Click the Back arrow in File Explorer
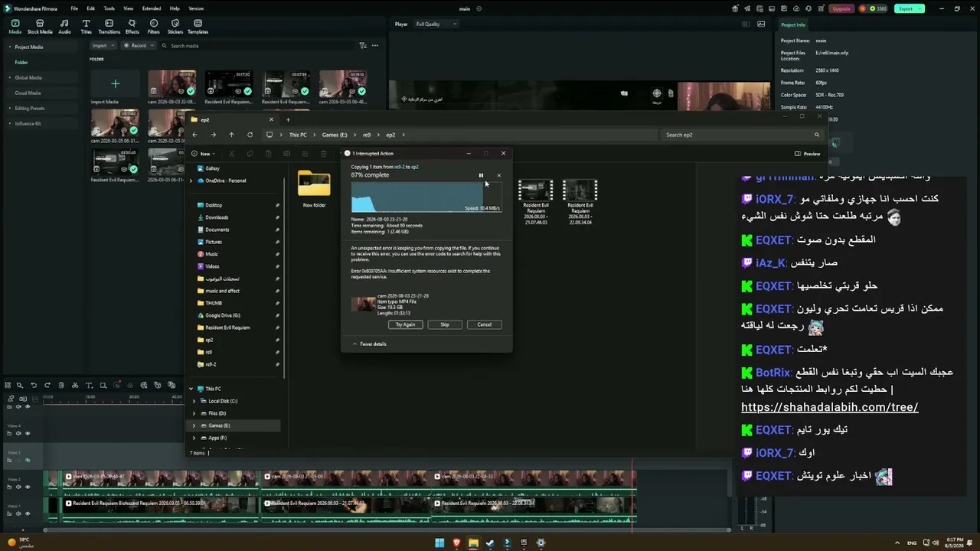980x551 pixels. (x=194, y=135)
